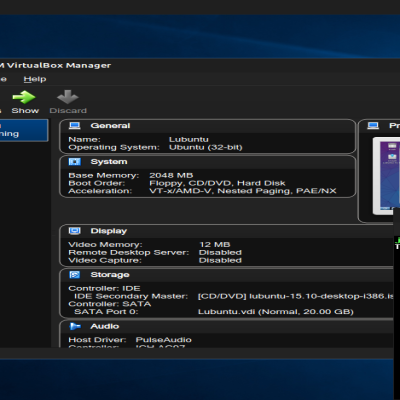Viewport: 400px width, 400px height.
Task: Click the Preview panel monitor icon
Action: point(373,126)
